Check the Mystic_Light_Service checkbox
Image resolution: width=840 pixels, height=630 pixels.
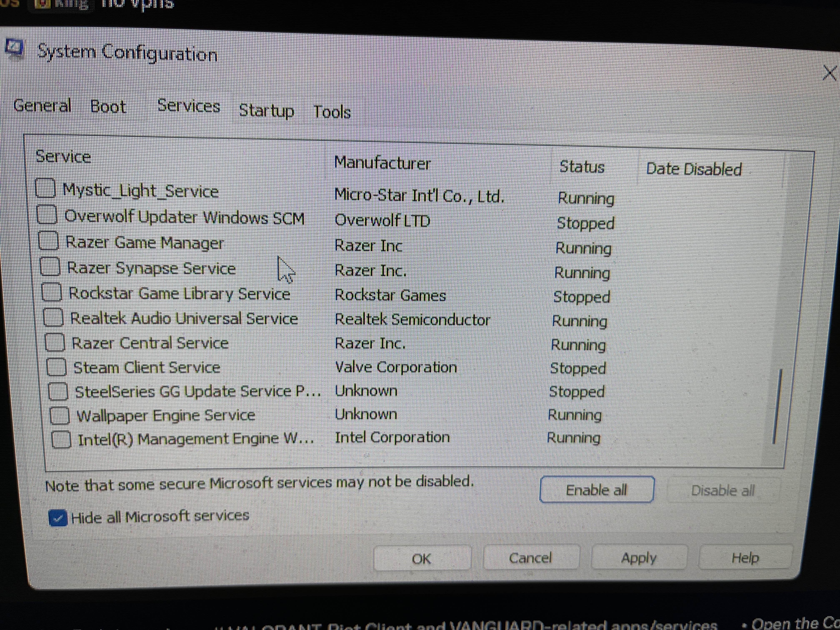(46, 188)
